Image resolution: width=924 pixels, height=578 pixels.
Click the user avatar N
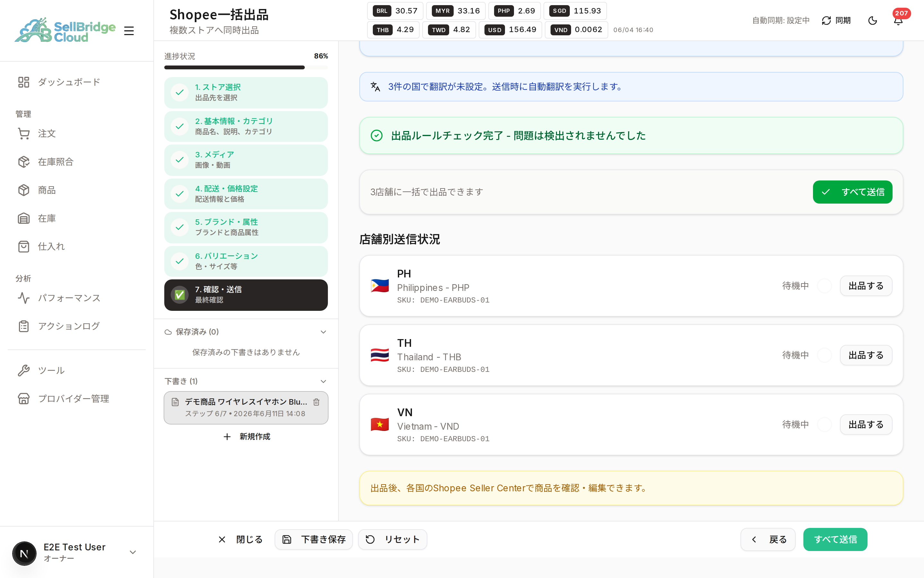[x=24, y=553]
